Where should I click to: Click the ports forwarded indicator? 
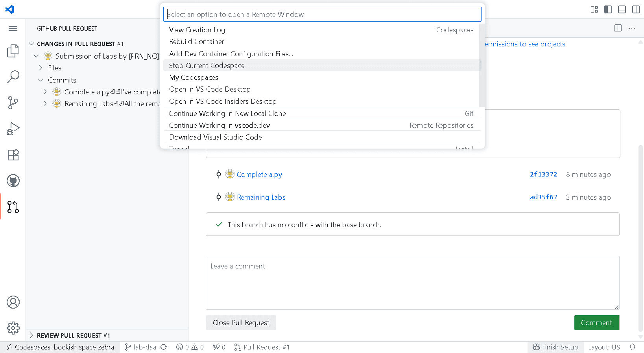tap(219, 347)
